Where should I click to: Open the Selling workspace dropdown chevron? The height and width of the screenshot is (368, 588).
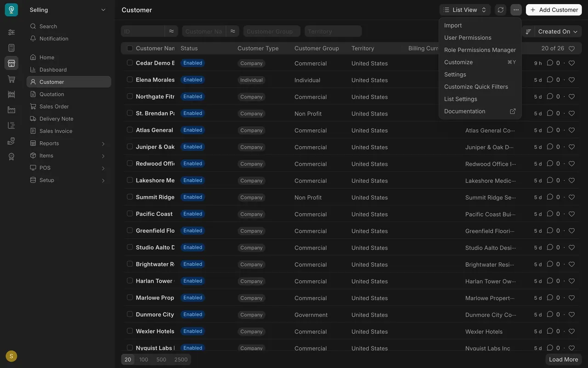pyautogui.click(x=103, y=10)
